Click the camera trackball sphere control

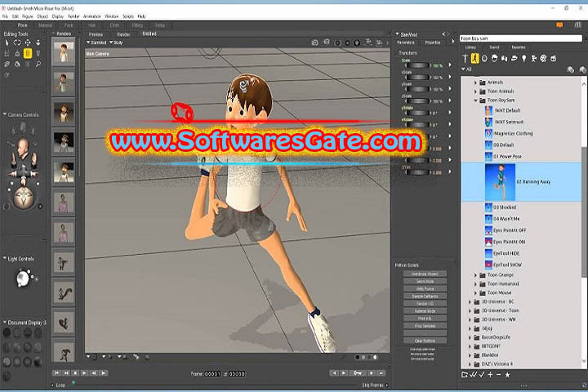24,197
